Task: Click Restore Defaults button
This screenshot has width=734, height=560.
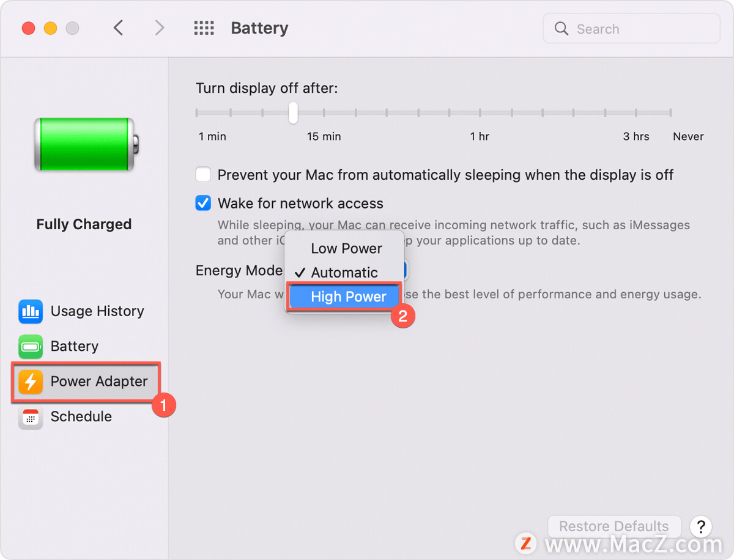Action: coord(614,526)
